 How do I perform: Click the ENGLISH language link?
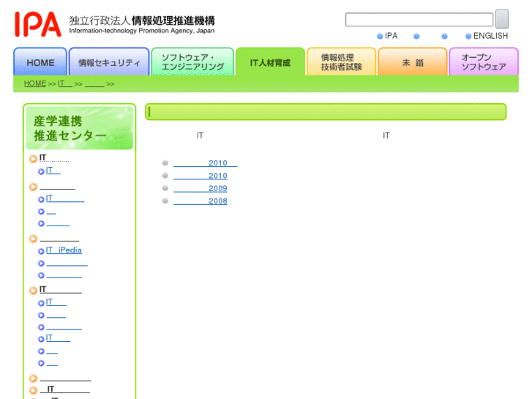tap(490, 36)
